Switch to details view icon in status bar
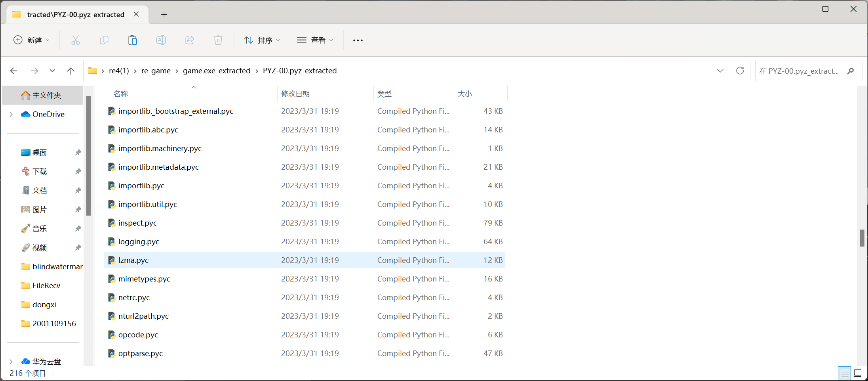 pyautogui.click(x=845, y=373)
